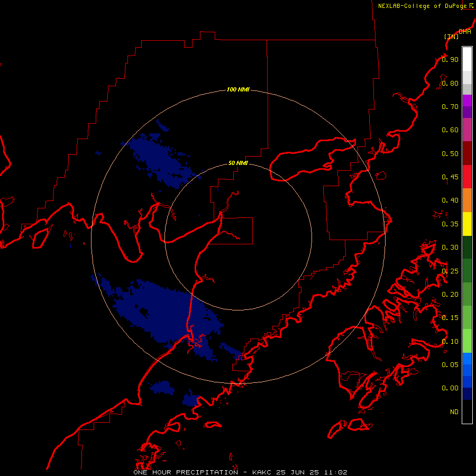Select the black ND swatch at legend bottom
This screenshot has height=476, width=476.
(467, 411)
